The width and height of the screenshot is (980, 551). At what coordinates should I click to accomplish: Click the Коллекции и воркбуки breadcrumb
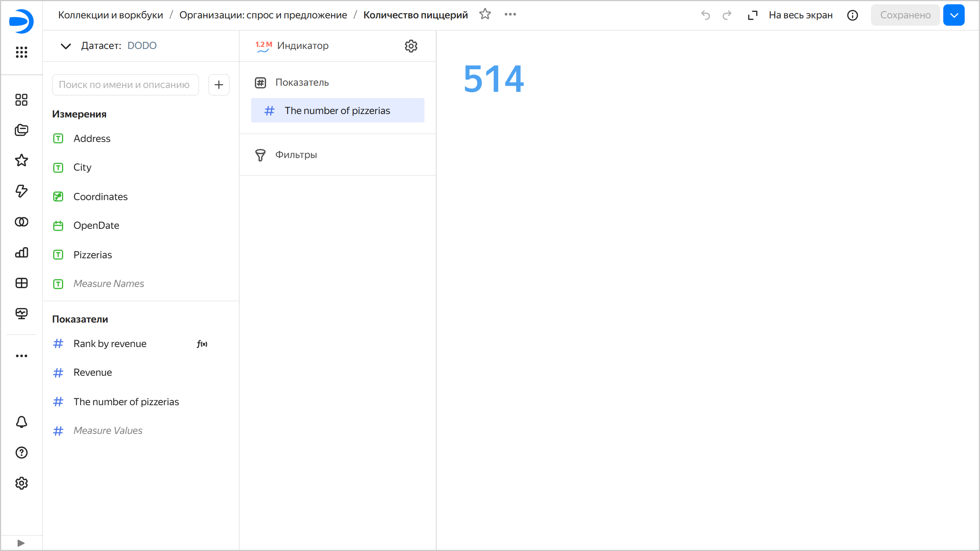click(x=111, y=15)
